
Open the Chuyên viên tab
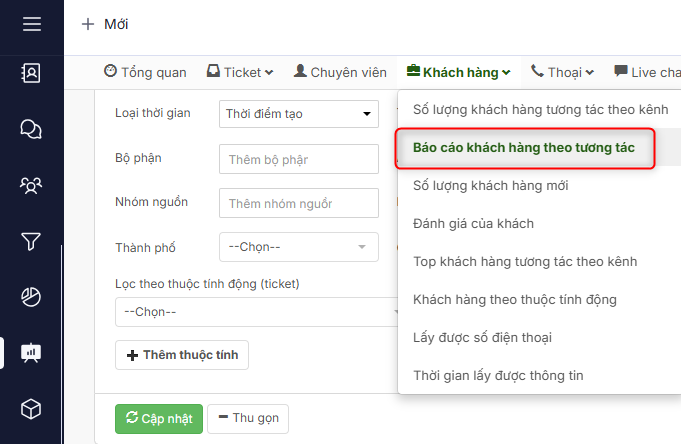(340, 72)
